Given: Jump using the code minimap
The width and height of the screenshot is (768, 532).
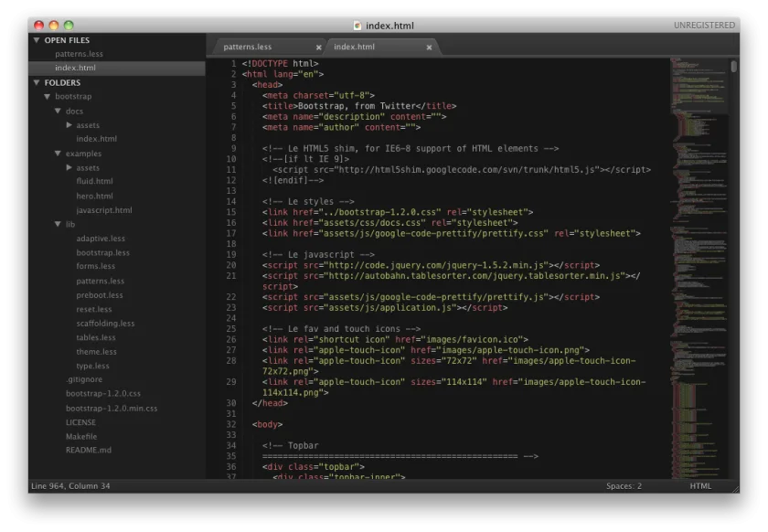Looking at the screenshot, I should point(699,268).
